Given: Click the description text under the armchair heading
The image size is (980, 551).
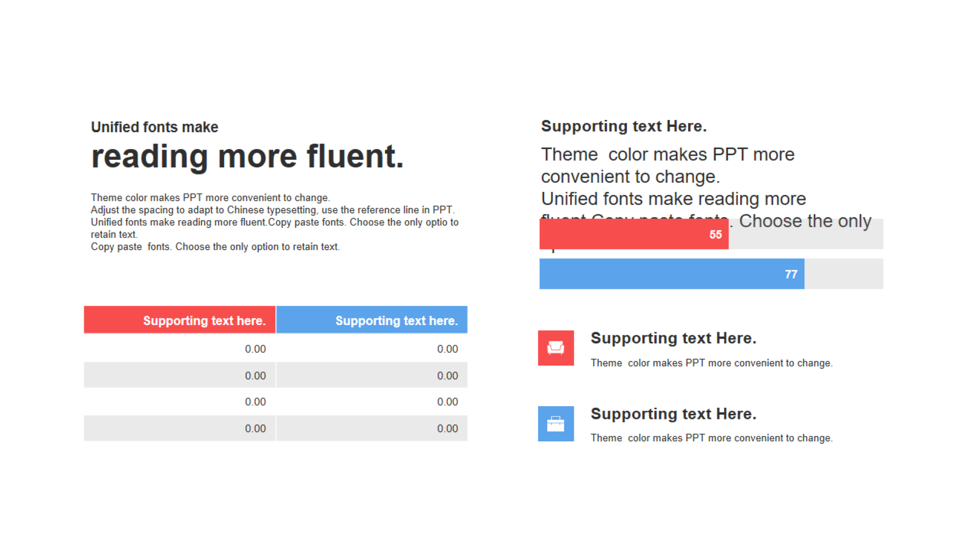Looking at the screenshot, I should (712, 363).
